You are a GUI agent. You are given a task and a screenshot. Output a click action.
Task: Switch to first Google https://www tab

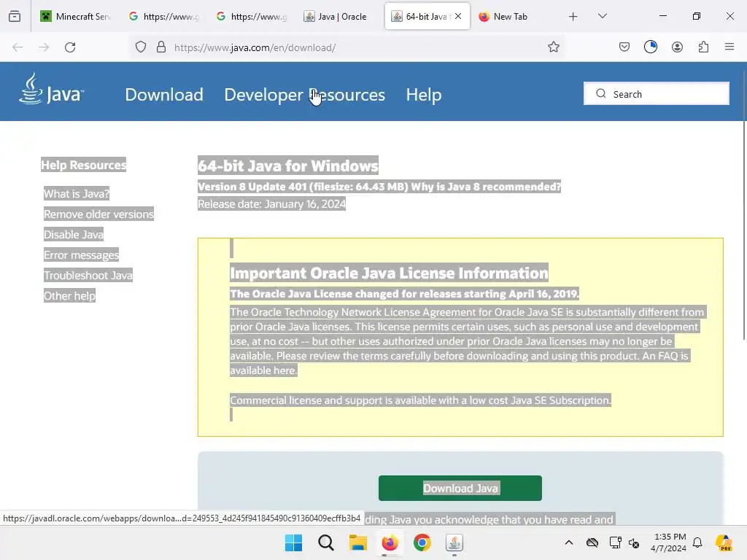pos(164,17)
